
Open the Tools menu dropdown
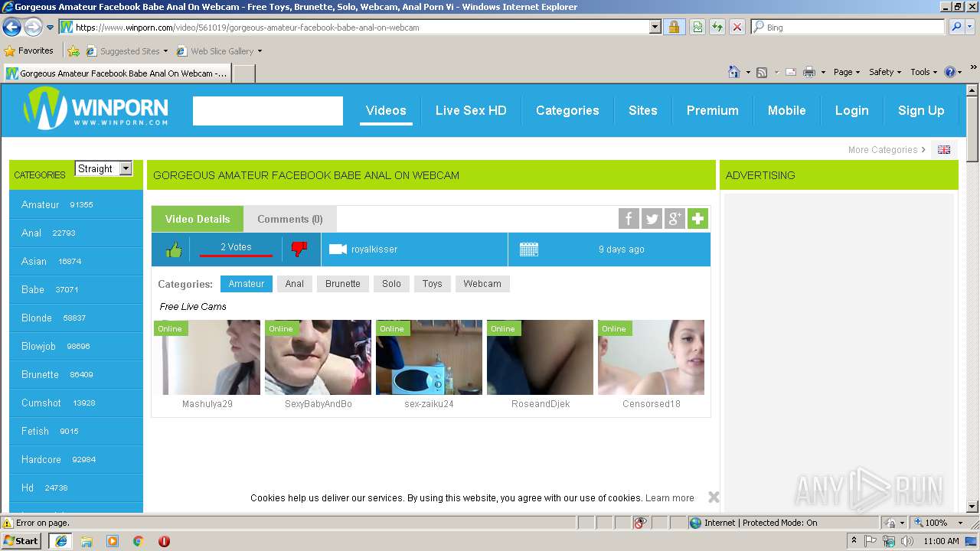point(923,72)
